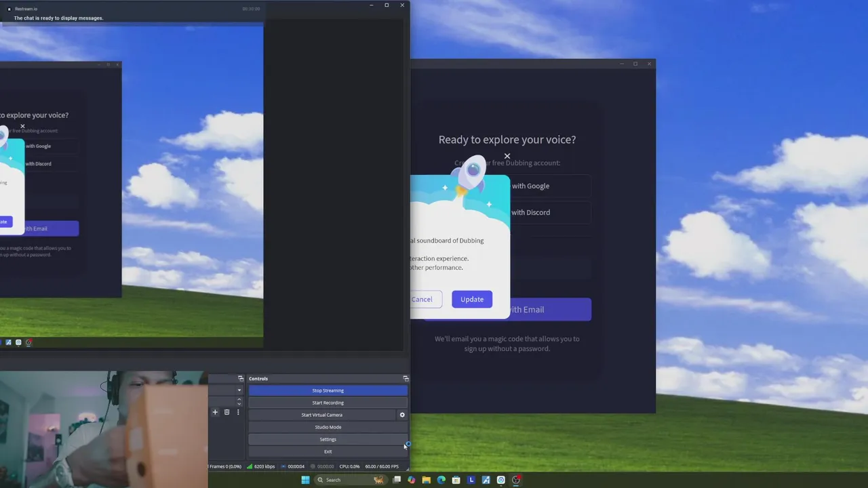Open the dropdown arrow left of Stop Streaming
The image size is (868, 488).
pos(239,390)
